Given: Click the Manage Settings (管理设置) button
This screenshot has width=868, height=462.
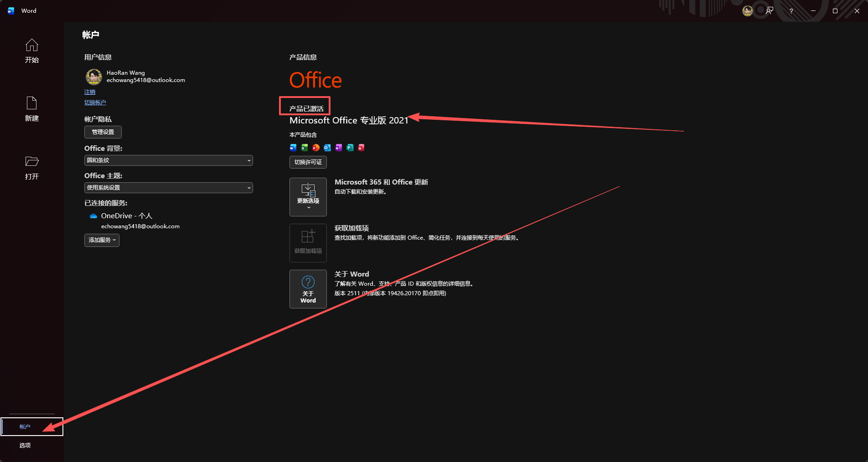Looking at the screenshot, I should pos(103,132).
